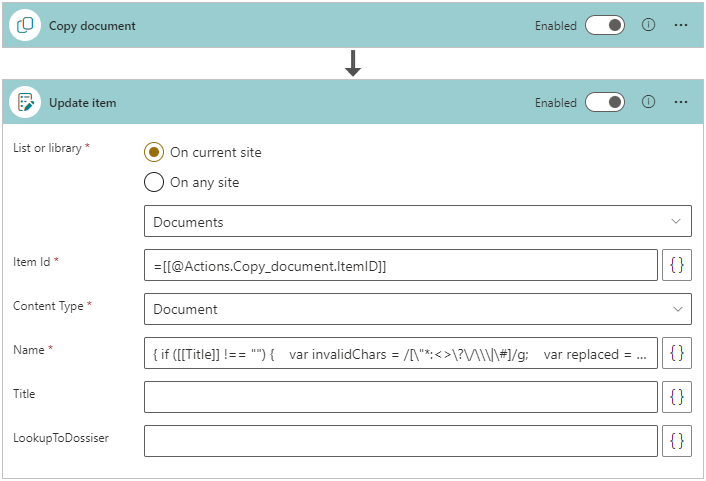Open the Content Type dropdown

(x=417, y=309)
